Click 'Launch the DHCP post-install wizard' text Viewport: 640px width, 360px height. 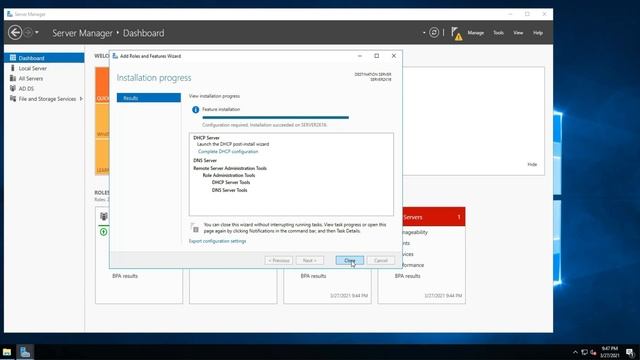click(233, 144)
